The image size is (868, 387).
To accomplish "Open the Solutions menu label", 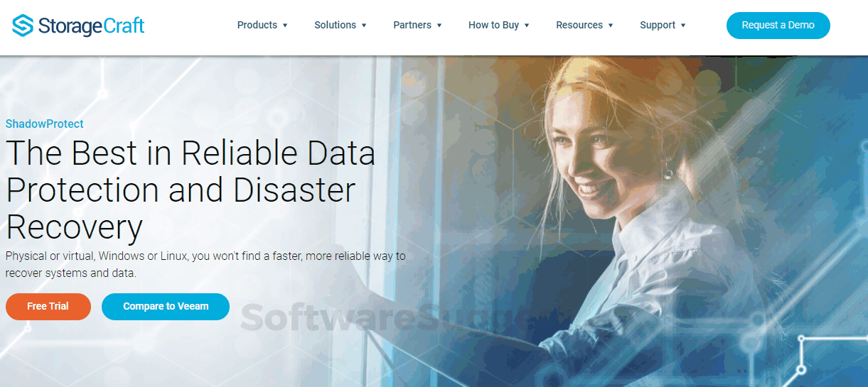I will pos(336,25).
